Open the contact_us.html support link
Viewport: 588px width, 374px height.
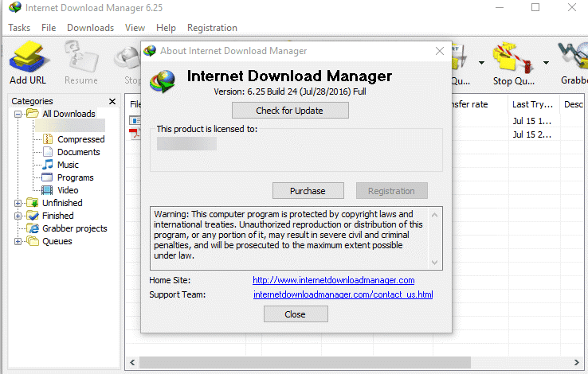coord(343,294)
